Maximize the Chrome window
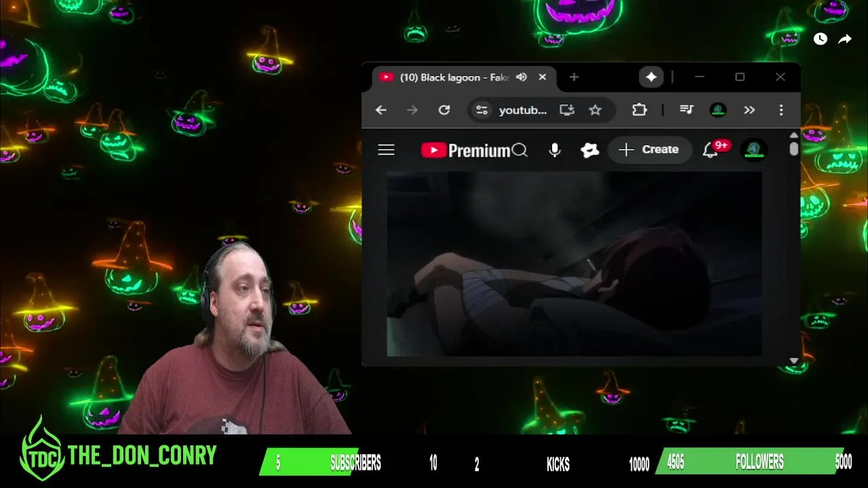Image resolution: width=868 pixels, height=488 pixels. tap(740, 77)
